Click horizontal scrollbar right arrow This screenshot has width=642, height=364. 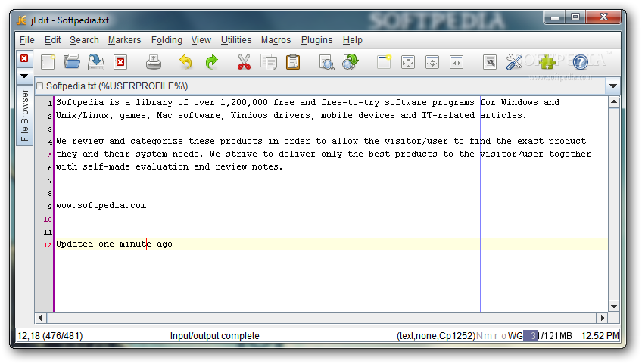(602, 318)
